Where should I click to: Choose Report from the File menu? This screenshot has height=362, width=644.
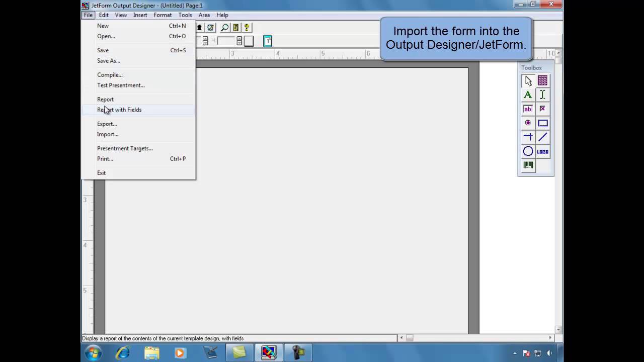click(138, 100)
